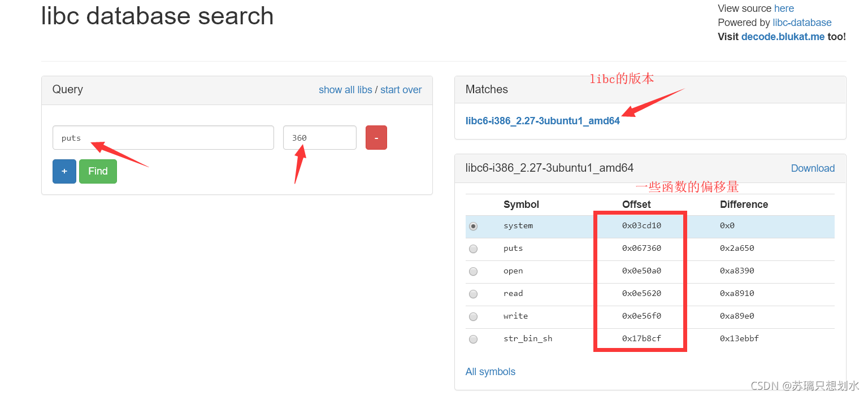Image resolution: width=868 pixels, height=396 pixels.
Task: Click the read offset 0x0e5620
Action: click(641, 293)
